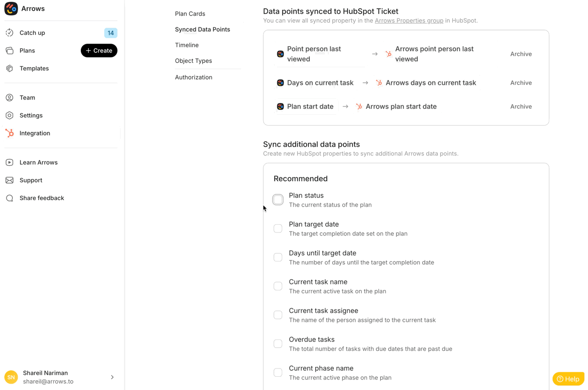
Task: Click the HubSpot Integration icon
Action: tap(10, 133)
